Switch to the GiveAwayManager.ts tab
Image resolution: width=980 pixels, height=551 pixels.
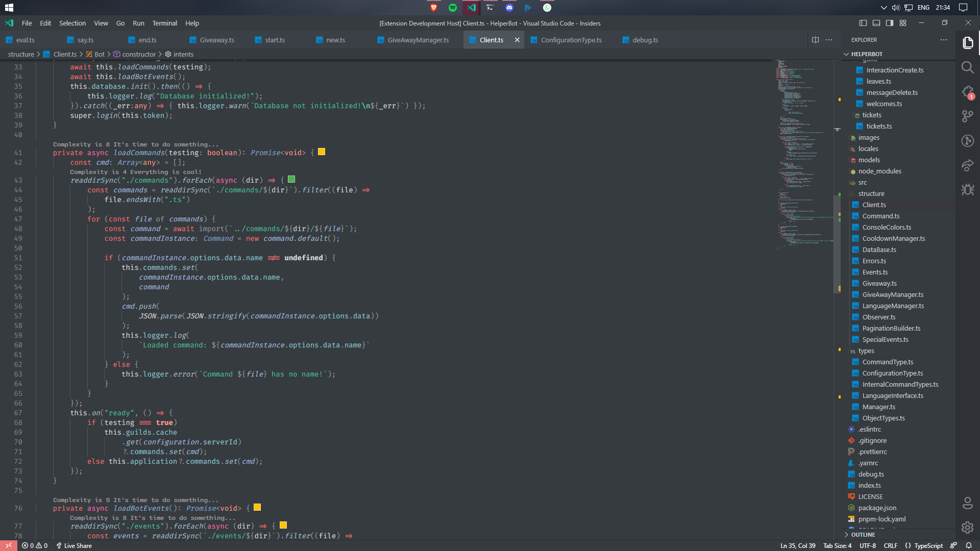coord(418,40)
